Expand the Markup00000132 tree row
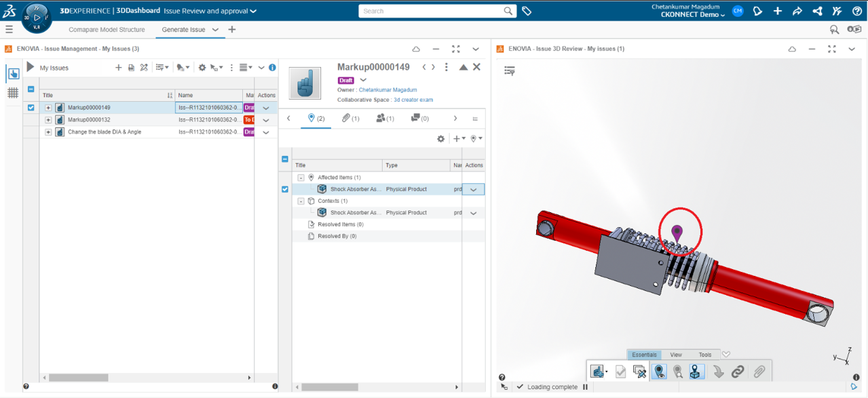This screenshot has width=868, height=398. [48, 119]
